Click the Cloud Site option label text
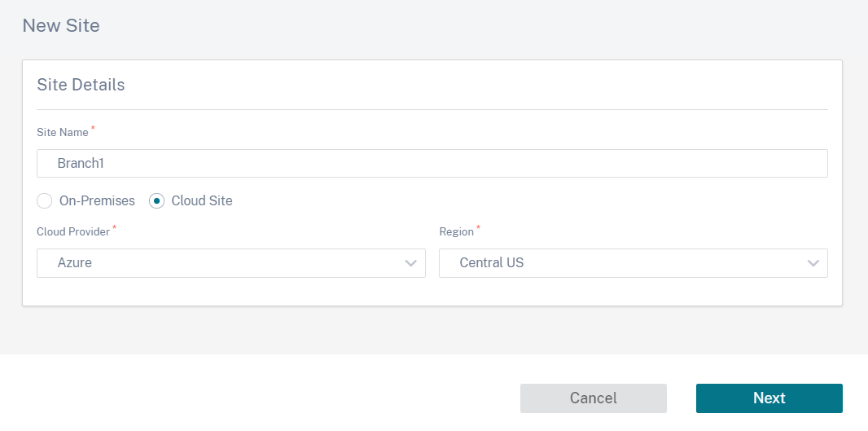This screenshot has height=431, width=868. pos(202,201)
